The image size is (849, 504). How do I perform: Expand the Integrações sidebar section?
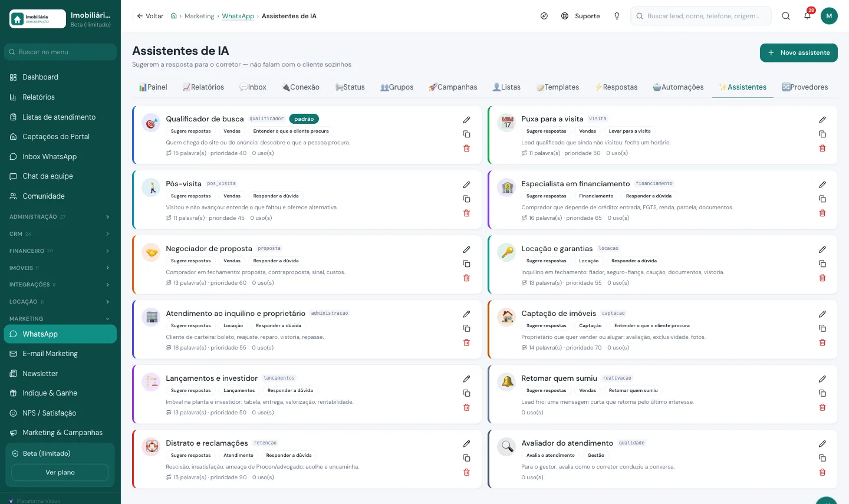(x=60, y=285)
